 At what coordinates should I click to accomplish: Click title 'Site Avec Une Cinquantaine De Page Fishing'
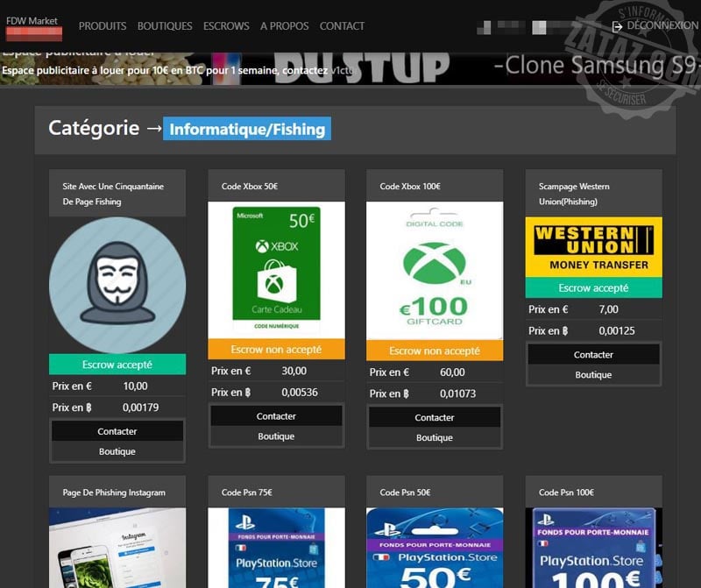click(x=113, y=194)
